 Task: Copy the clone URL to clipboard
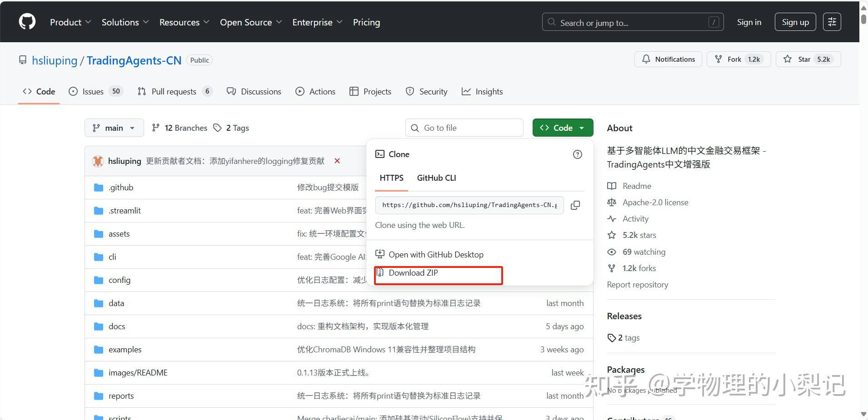coord(575,205)
